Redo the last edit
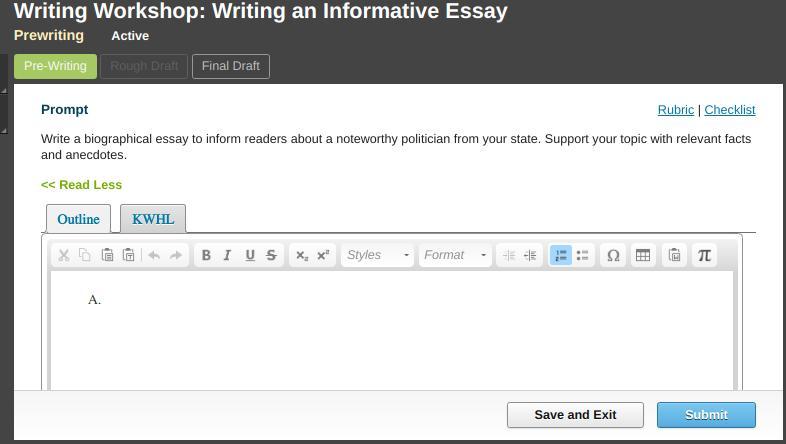Image resolution: width=786 pixels, height=444 pixels. 176,255
